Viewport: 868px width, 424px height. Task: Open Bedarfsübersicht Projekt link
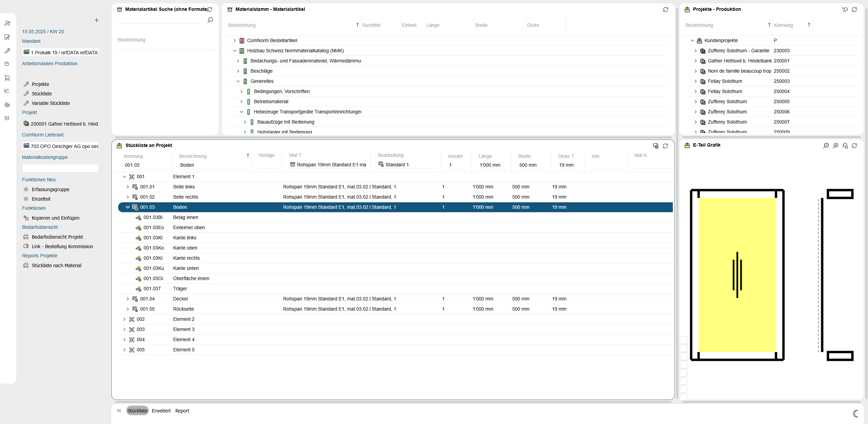tap(57, 237)
